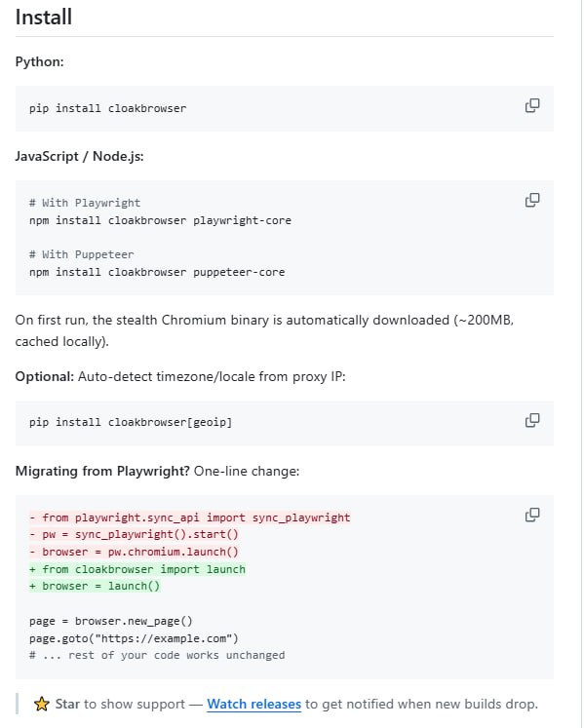Screen dimensions: 584x728
Task: Open the Watch releases link
Action: [x=254, y=704]
